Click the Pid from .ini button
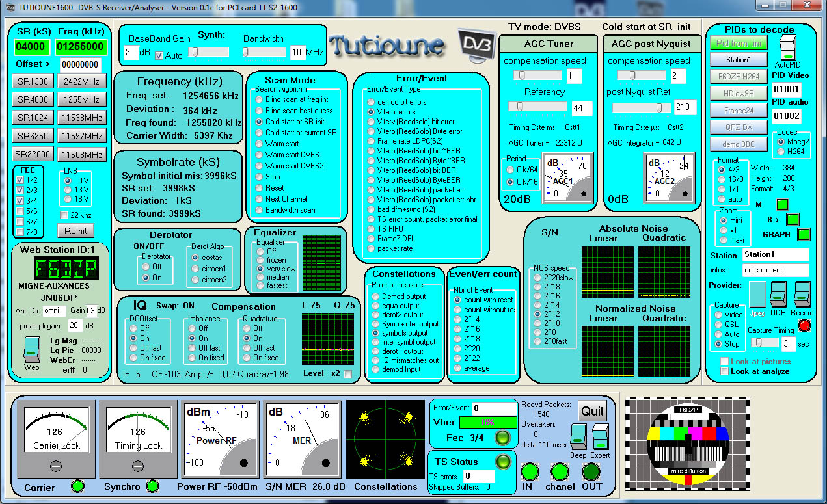The height and width of the screenshot is (504, 827). coord(738,43)
